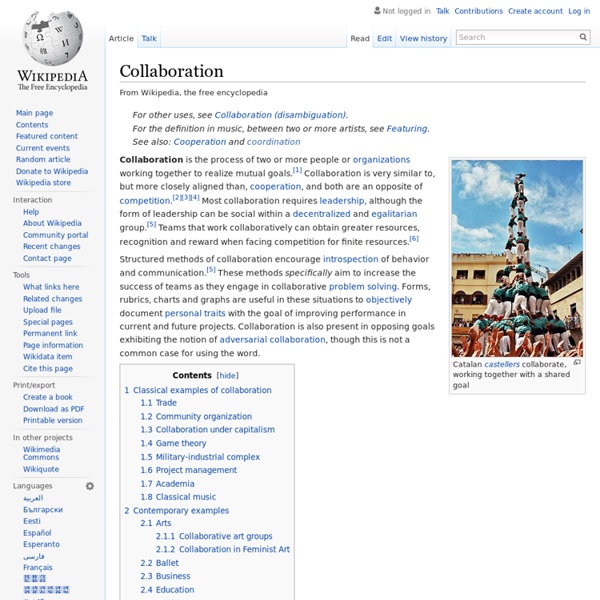The height and width of the screenshot is (600, 600).
Task: Open the Help link in the Interaction section
Action: [31, 212]
